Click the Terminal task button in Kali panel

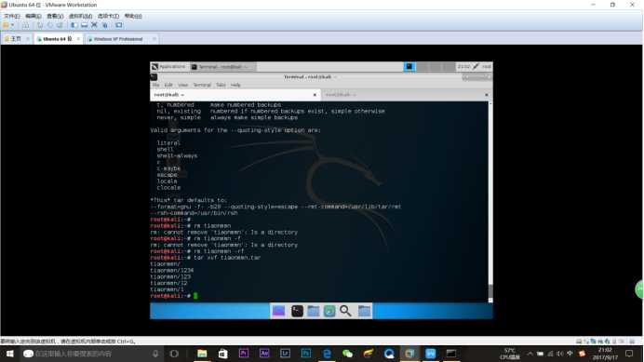coord(222,67)
